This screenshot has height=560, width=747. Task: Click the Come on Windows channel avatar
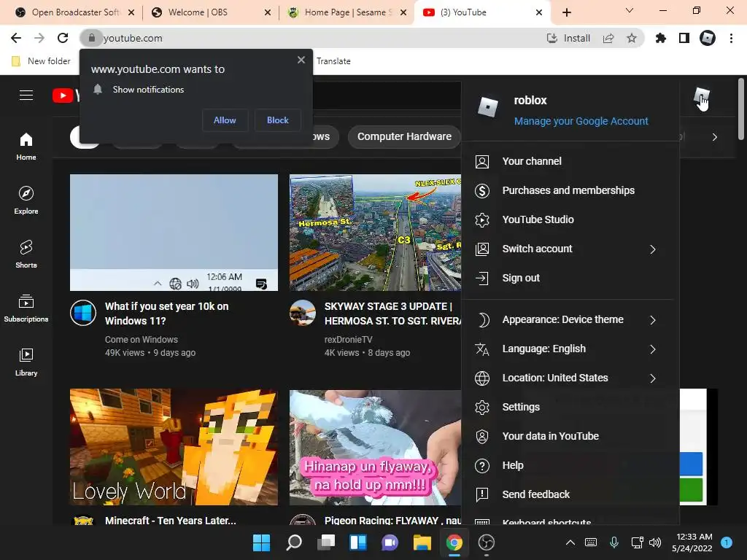tap(83, 313)
